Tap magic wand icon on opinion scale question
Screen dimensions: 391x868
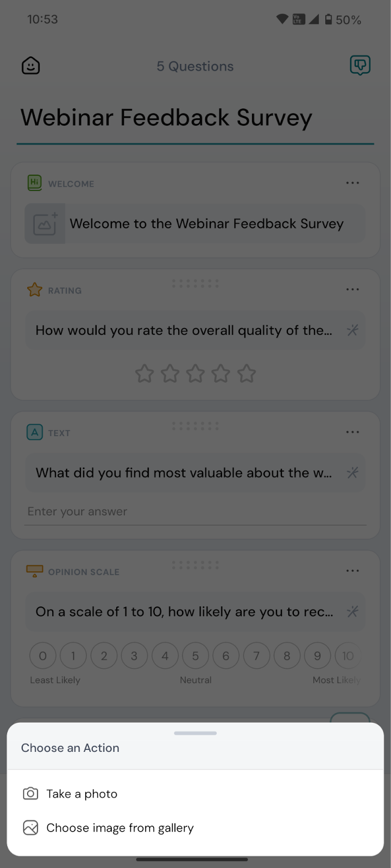point(352,611)
